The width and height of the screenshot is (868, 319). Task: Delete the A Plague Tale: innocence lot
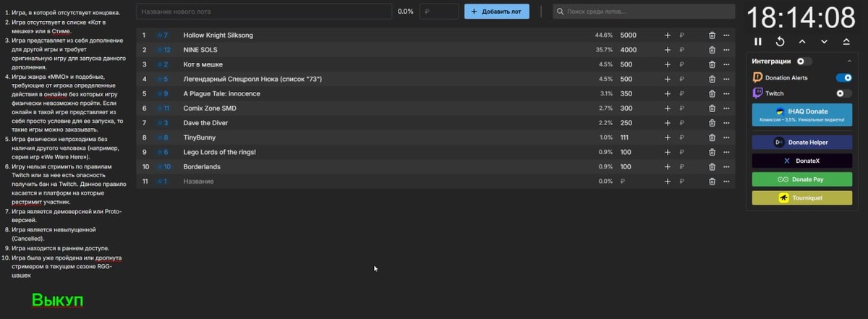(x=712, y=94)
